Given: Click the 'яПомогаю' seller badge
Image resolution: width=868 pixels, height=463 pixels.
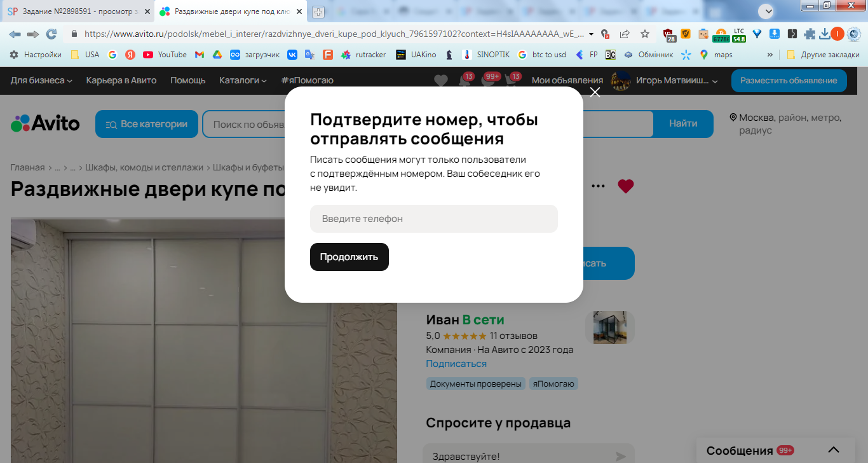Looking at the screenshot, I should click(x=553, y=384).
